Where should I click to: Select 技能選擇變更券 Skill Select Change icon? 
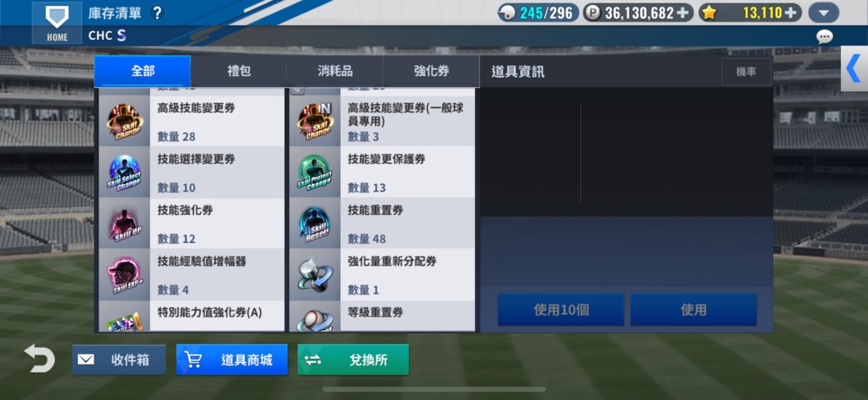[x=125, y=172]
